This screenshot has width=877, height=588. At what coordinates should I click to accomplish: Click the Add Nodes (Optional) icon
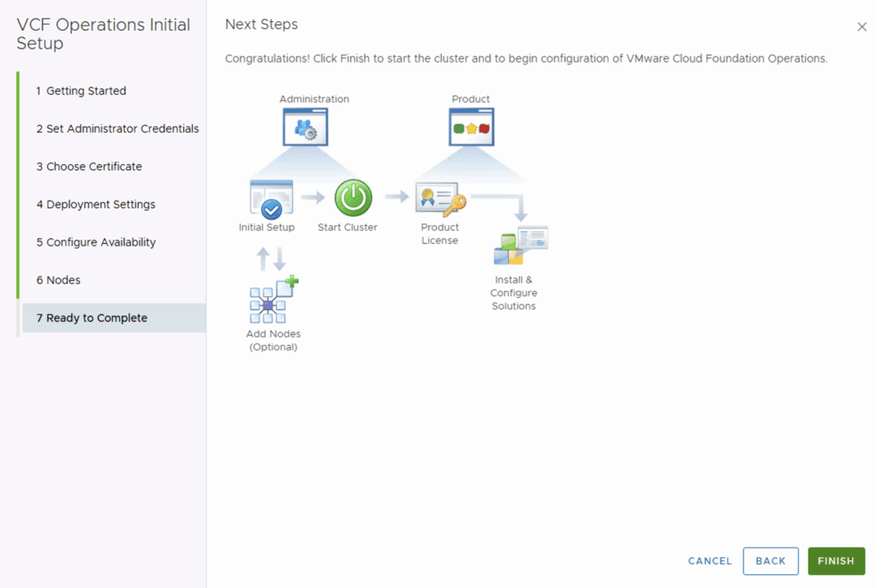click(272, 300)
